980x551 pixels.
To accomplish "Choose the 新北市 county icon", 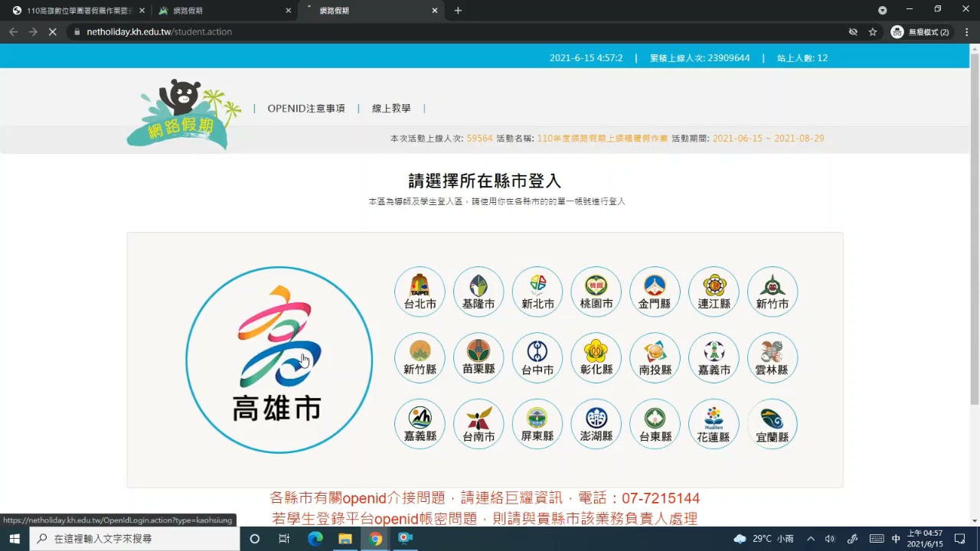I will pyautogui.click(x=537, y=292).
